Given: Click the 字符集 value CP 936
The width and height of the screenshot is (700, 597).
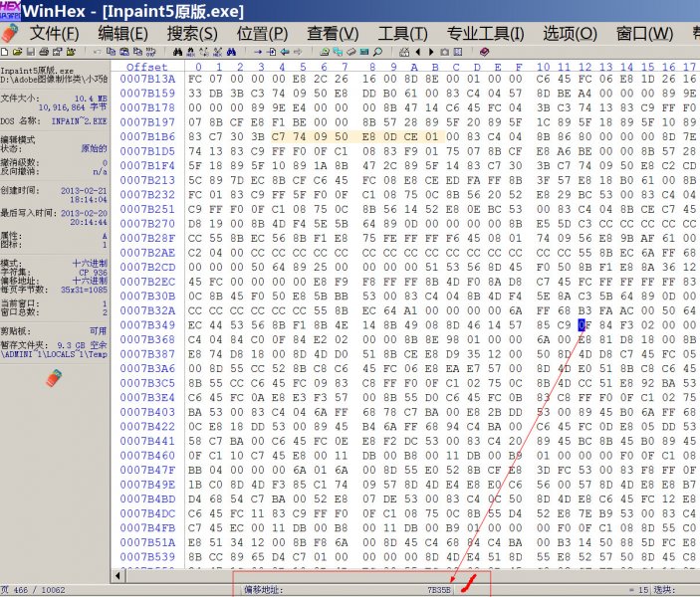Looking at the screenshot, I should coord(93,273).
